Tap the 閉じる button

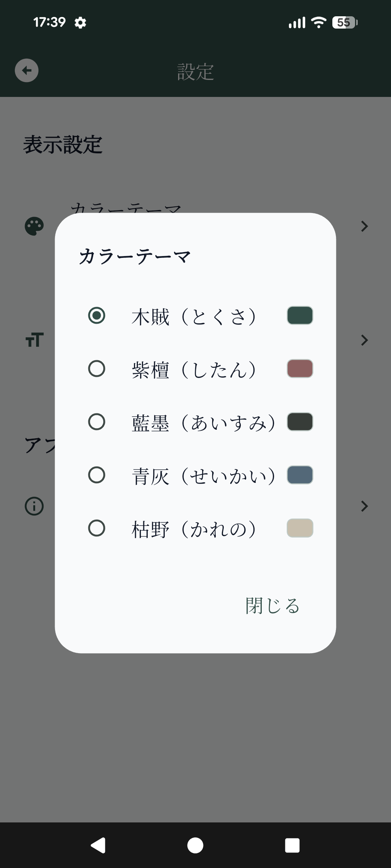[272, 605]
